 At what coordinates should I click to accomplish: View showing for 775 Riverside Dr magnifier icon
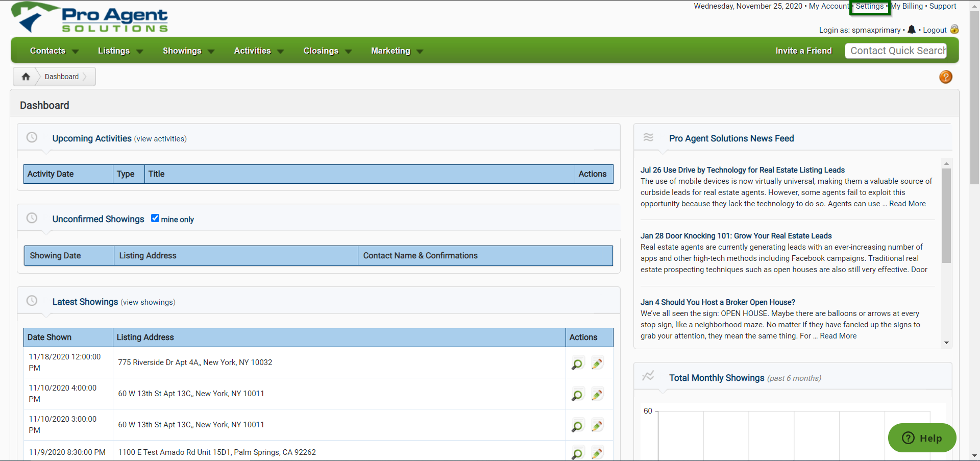[577, 363]
